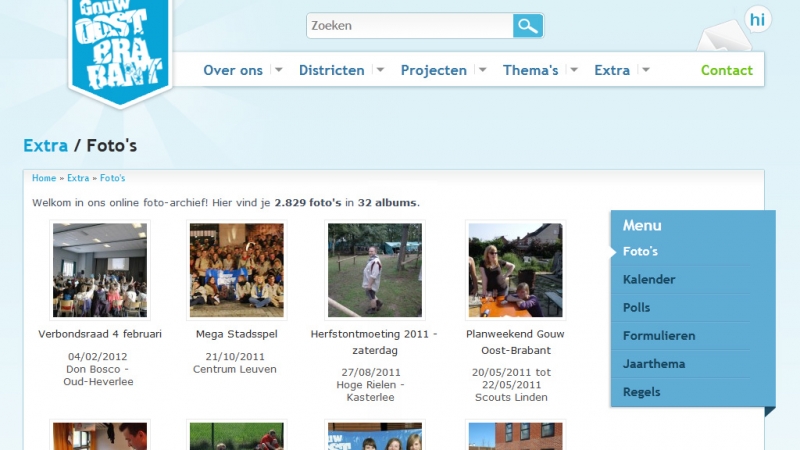This screenshot has width=800, height=450.
Task: Click the date text 04/02/2012
Action: (x=97, y=357)
